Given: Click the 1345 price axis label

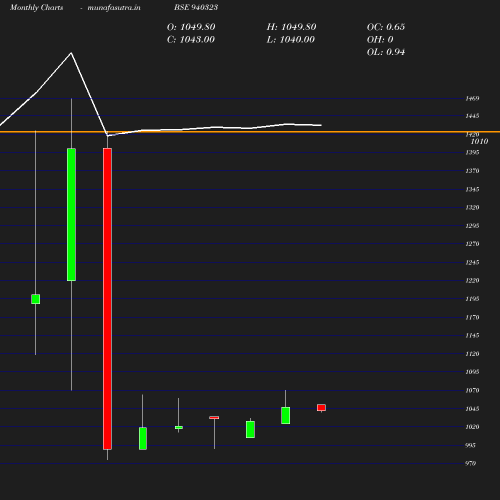Looking at the screenshot, I should pyautogui.click(x=472, y=189).
